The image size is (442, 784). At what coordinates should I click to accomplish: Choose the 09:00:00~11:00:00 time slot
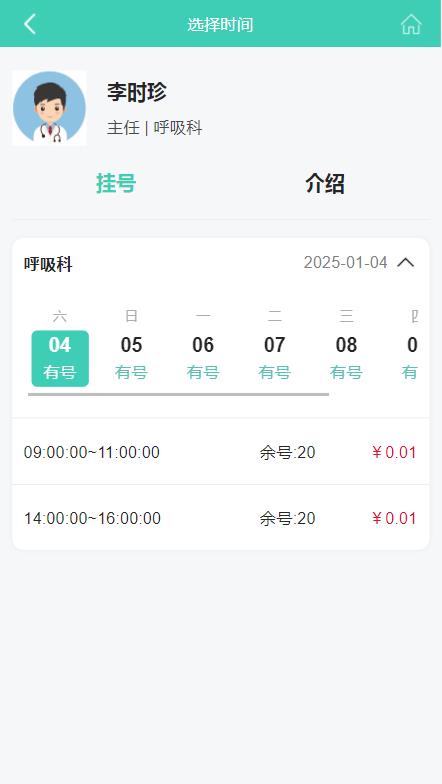(x=220, y=452)
